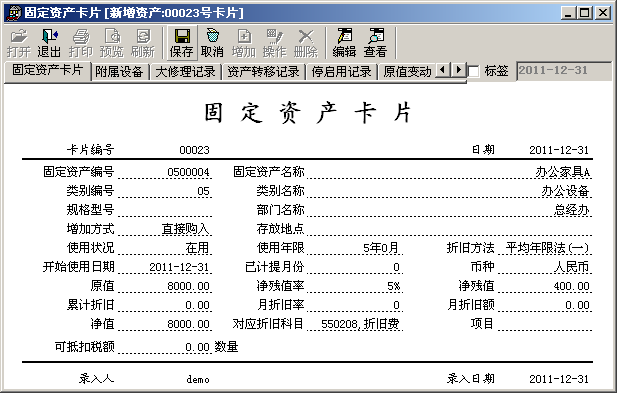
Task: Click the 累计折旧 field 0.00
Action: 165,305
